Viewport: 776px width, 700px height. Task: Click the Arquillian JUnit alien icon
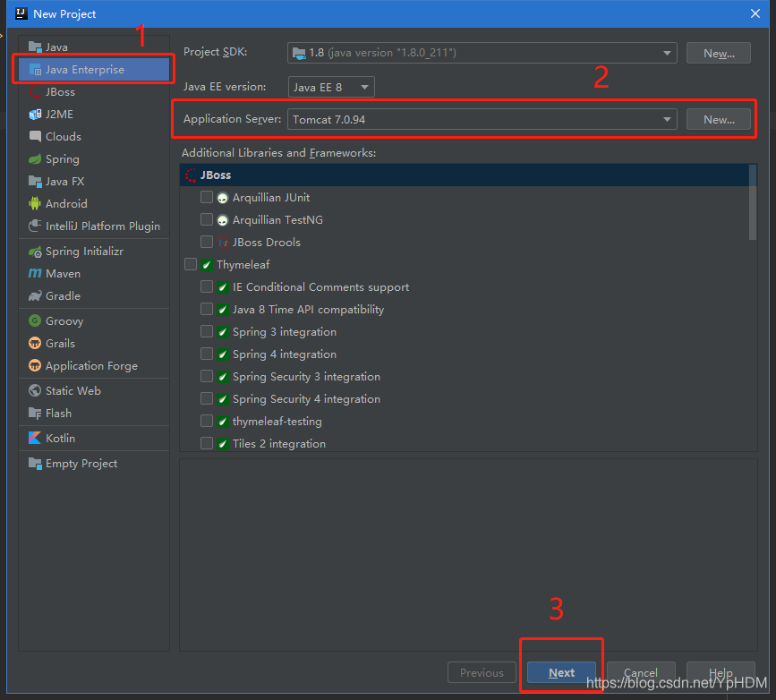click(x=223, y=198)
